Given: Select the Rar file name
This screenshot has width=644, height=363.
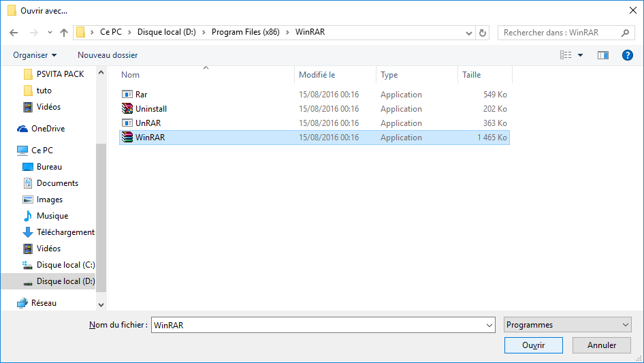Looking at the screenshot, I should pyautogui.click(x=142, y=95).
